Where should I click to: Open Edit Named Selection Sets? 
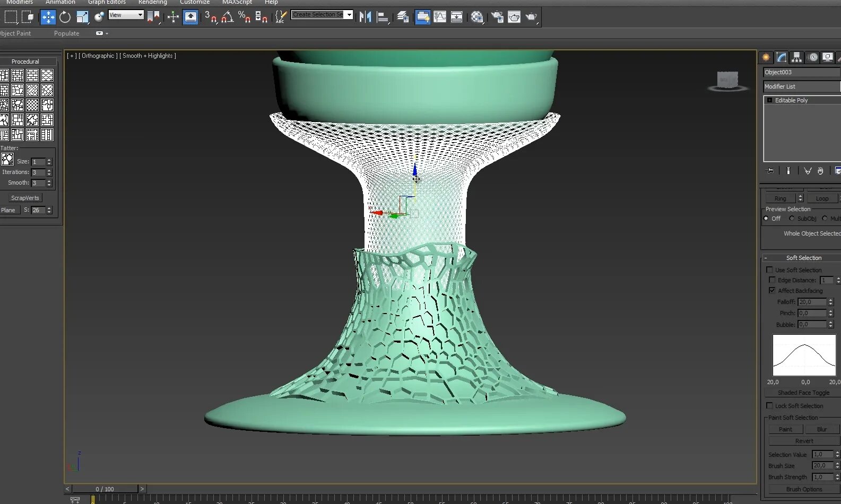(x=281, y=17)
